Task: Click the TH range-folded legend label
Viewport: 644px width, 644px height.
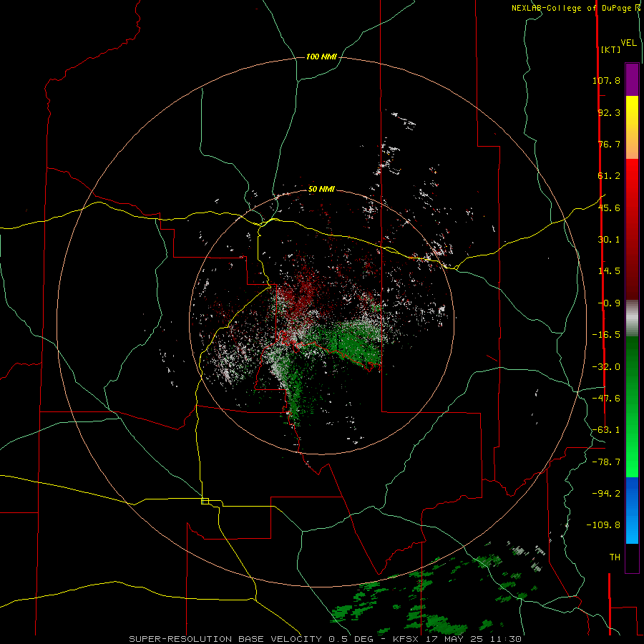Action: pyautogui.click(x=615, y=557)
